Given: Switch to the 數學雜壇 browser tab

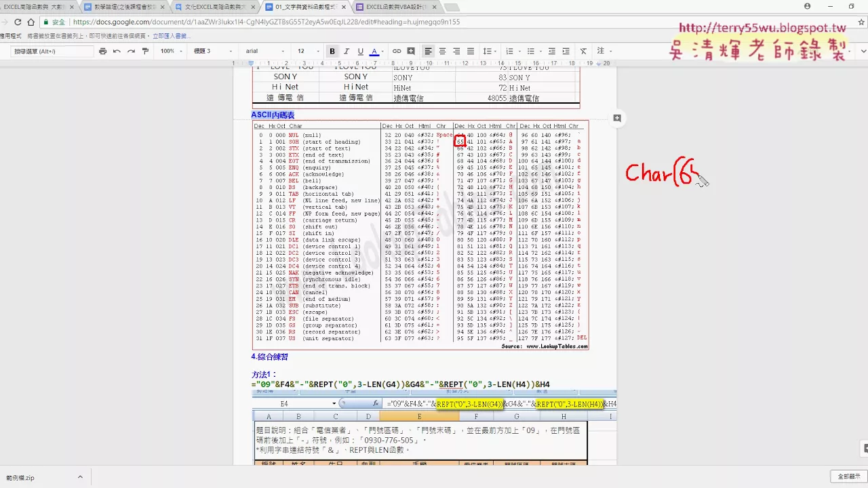Looking at the screenshot, I should point(126,7).
